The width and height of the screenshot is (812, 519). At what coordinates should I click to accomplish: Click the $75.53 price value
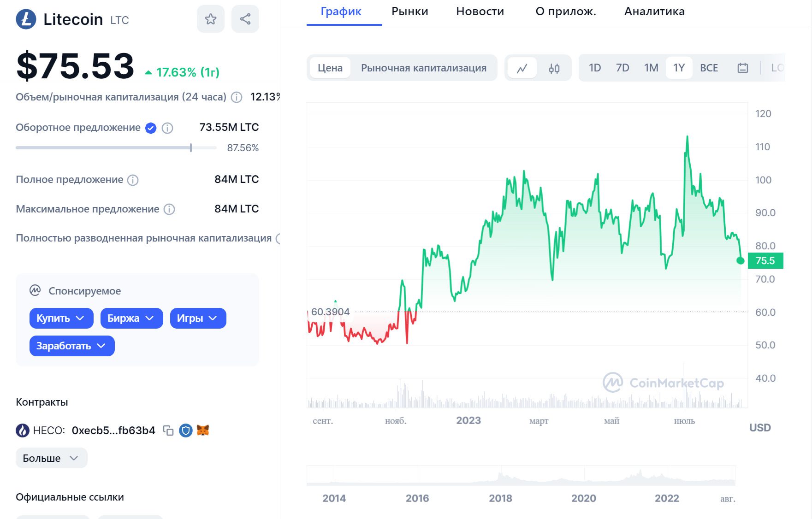[x=75, y=66]
